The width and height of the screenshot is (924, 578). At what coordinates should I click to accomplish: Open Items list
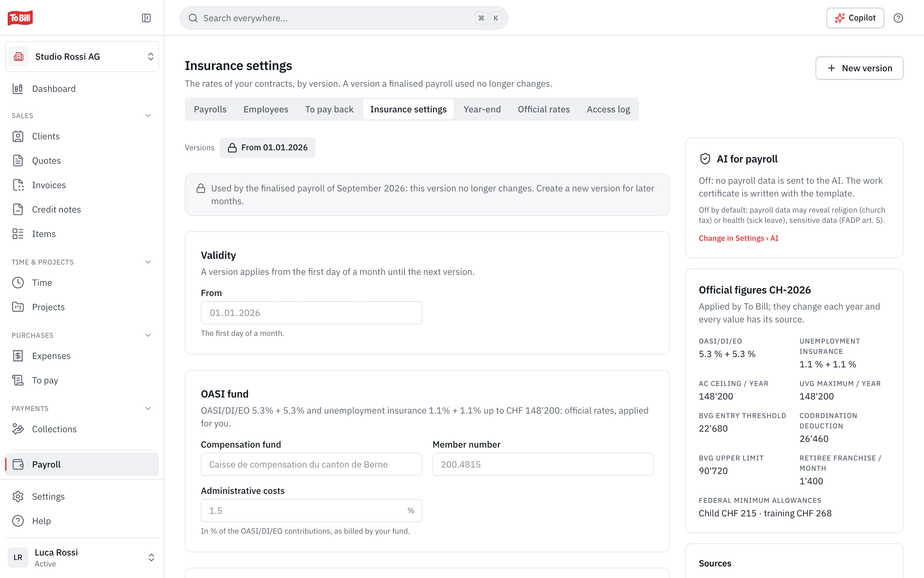click(82, 234)
